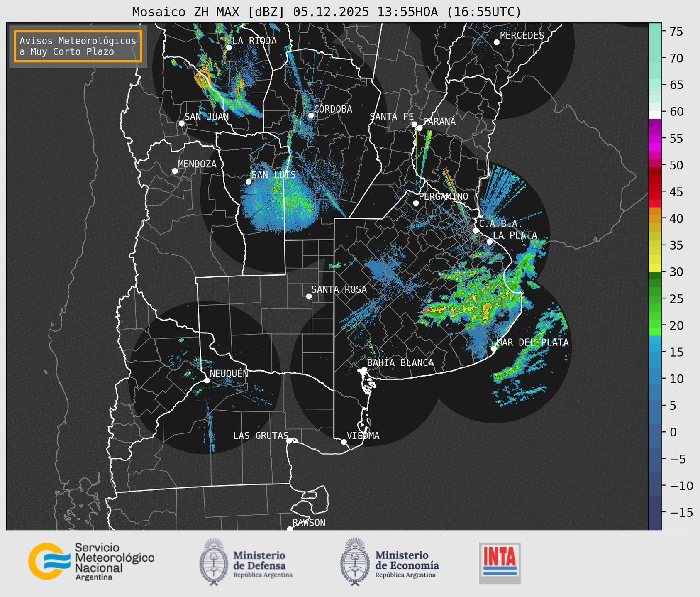
Task: Click the La Rioja city marker dot
Action: tap(229, 48)
